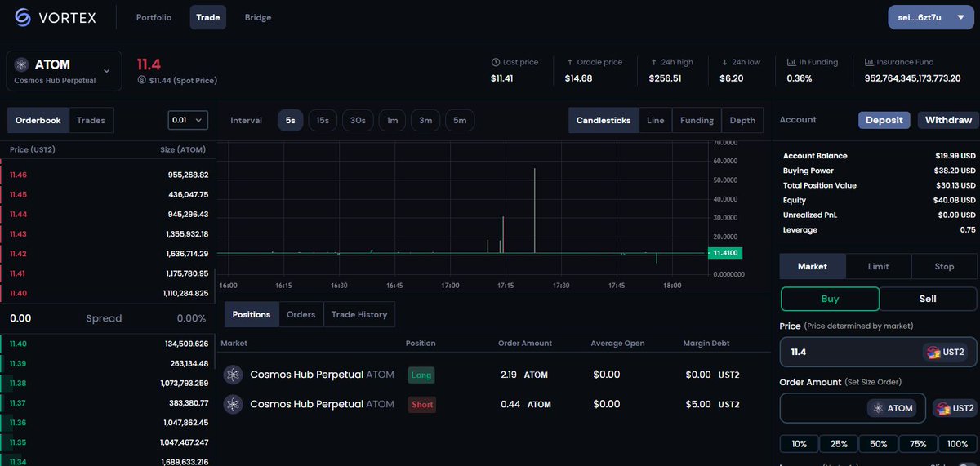Select the Stop order type
Viewport: 980px width, 466px height.
coord(944,266)
